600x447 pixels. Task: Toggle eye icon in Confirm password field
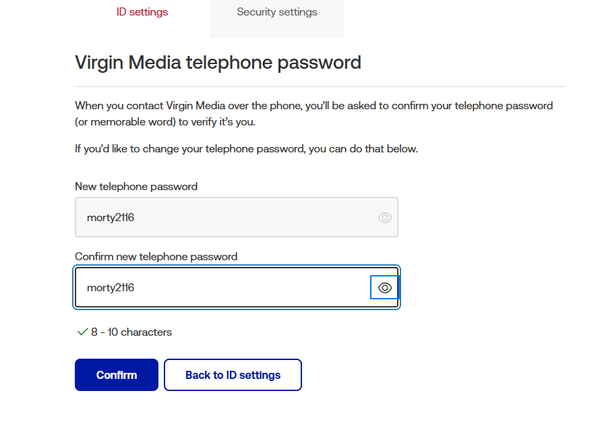point(384,288)
